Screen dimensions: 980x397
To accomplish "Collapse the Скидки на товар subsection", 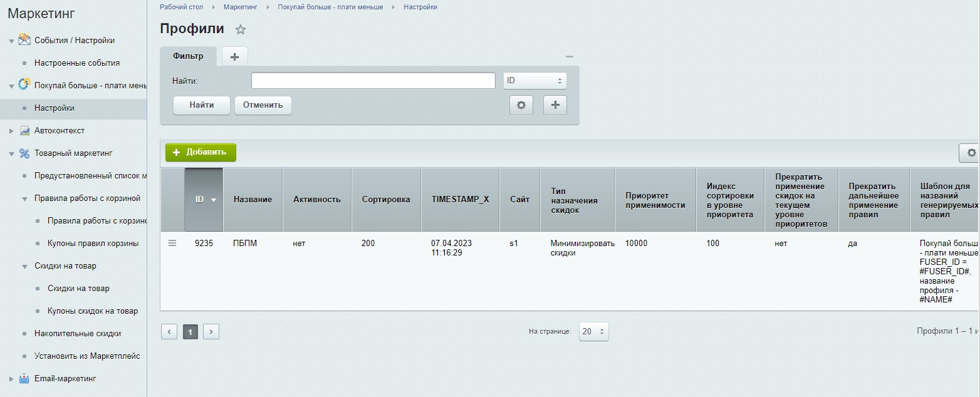I will pos(24,266).
